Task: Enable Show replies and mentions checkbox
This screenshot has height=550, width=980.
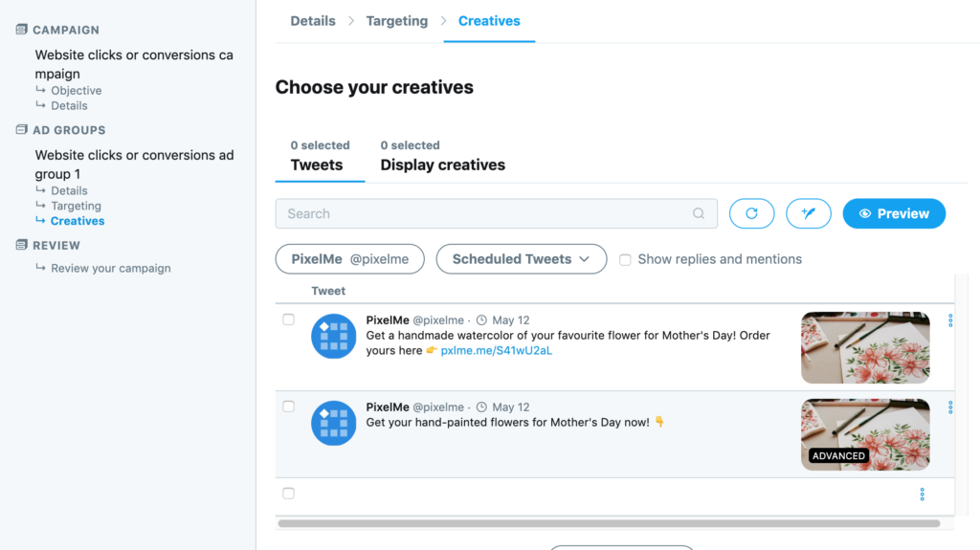Action: click(625, 259)
